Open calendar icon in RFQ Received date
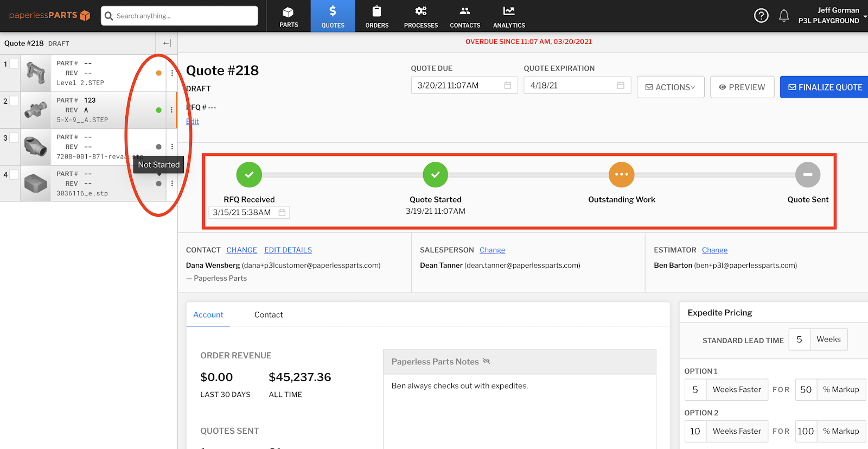 point(282,212)
